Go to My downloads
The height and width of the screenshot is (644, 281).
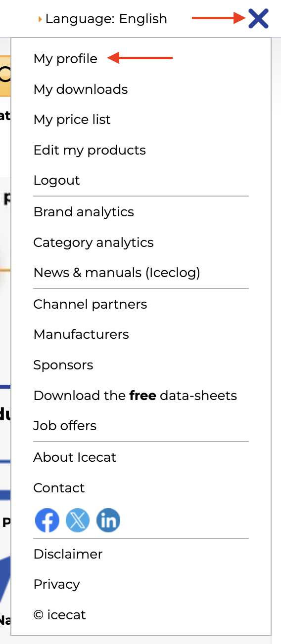(81, 89)
